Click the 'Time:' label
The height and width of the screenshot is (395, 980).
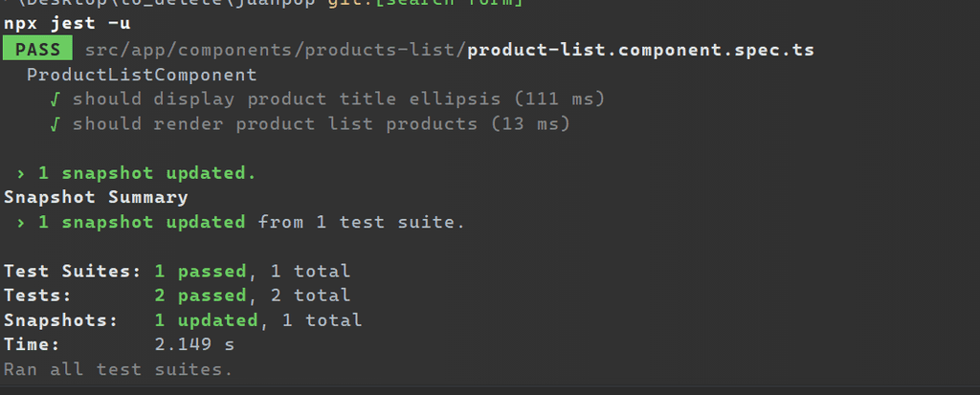tap(32, 344)
